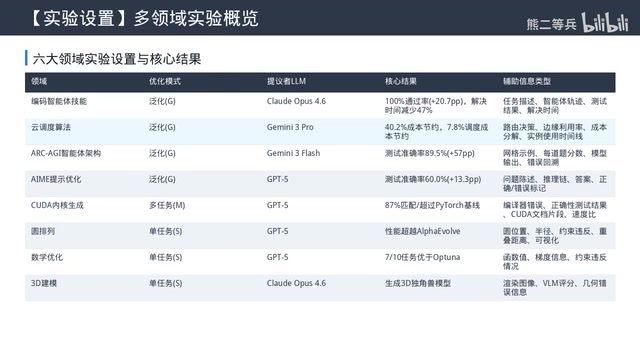640x360 pixels.
Task: Click GPT-5 in the 圆排列 row
Action: [x=278, y=231]
